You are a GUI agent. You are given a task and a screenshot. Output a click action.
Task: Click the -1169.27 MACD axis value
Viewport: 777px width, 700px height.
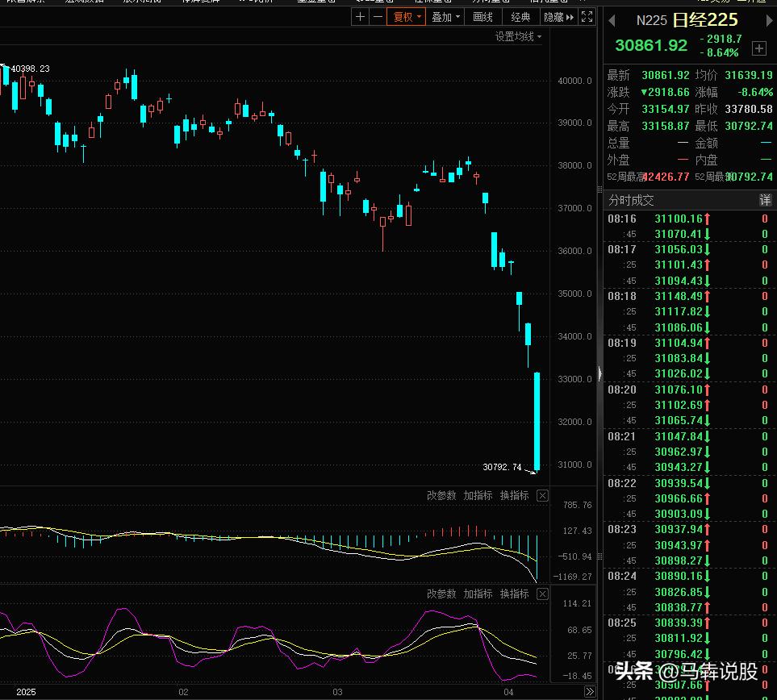click(572, 577)
